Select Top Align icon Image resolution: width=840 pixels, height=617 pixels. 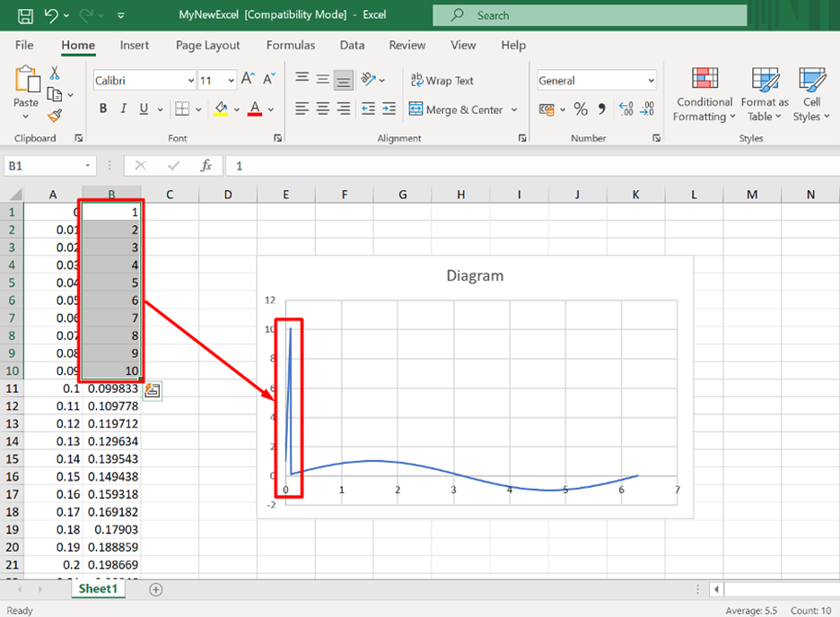point(302,78)
